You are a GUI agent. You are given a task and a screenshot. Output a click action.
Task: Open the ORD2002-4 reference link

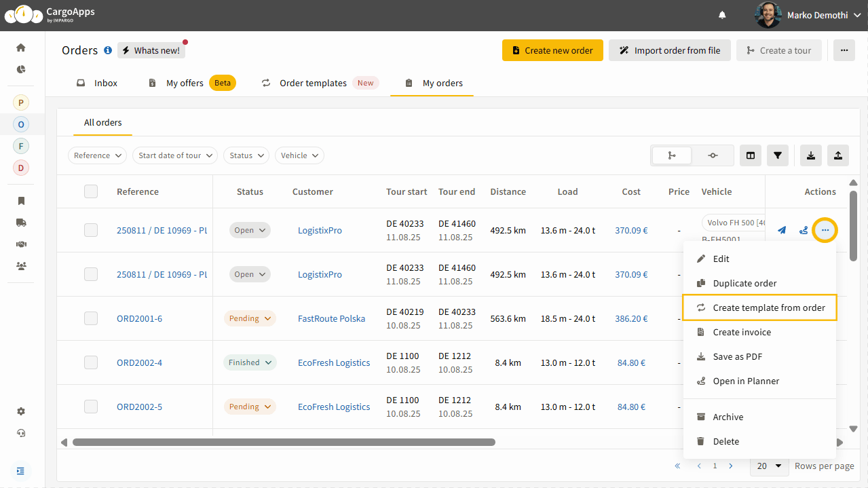tap(139, 362)
